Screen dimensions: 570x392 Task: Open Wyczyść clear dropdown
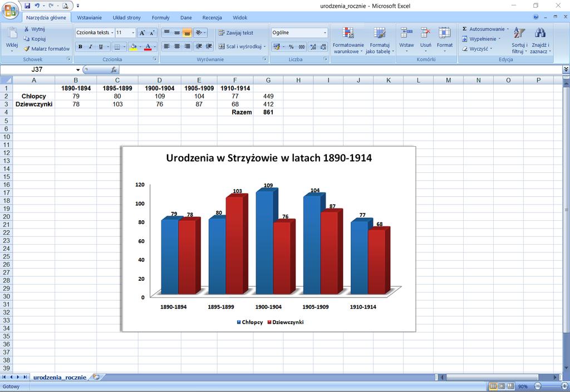477,48
